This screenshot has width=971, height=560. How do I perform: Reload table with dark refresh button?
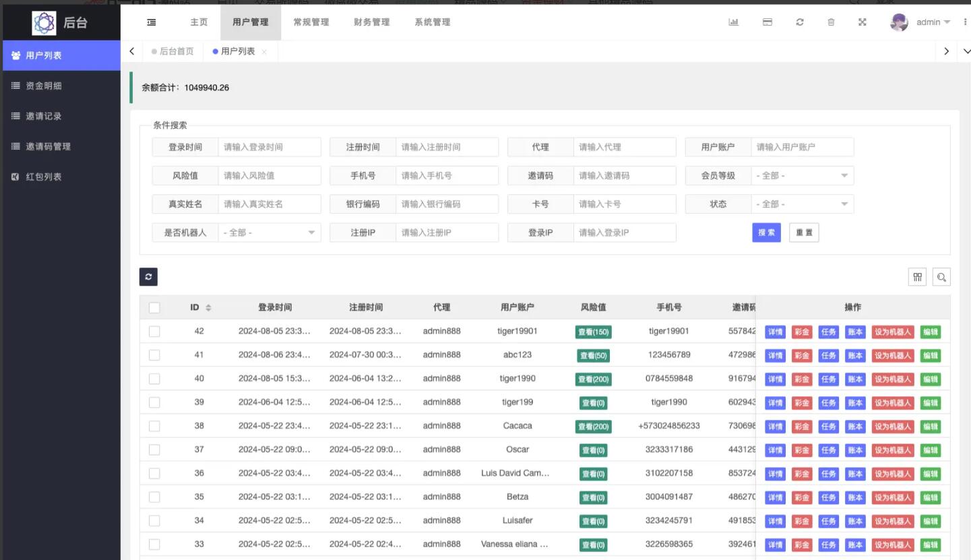tap(148, 277)
